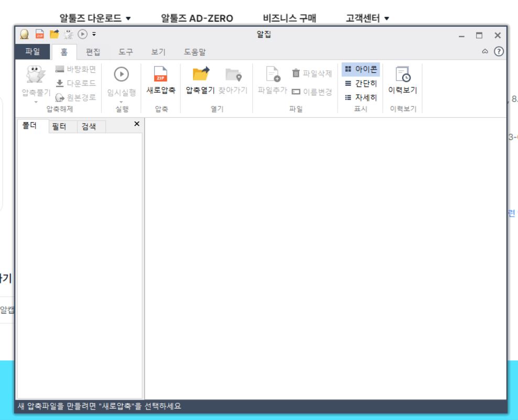Click the 압축풀기 extract icon
Image resolution: width=518 pixels, height=420 pixels.
click(x=36, y=74)
